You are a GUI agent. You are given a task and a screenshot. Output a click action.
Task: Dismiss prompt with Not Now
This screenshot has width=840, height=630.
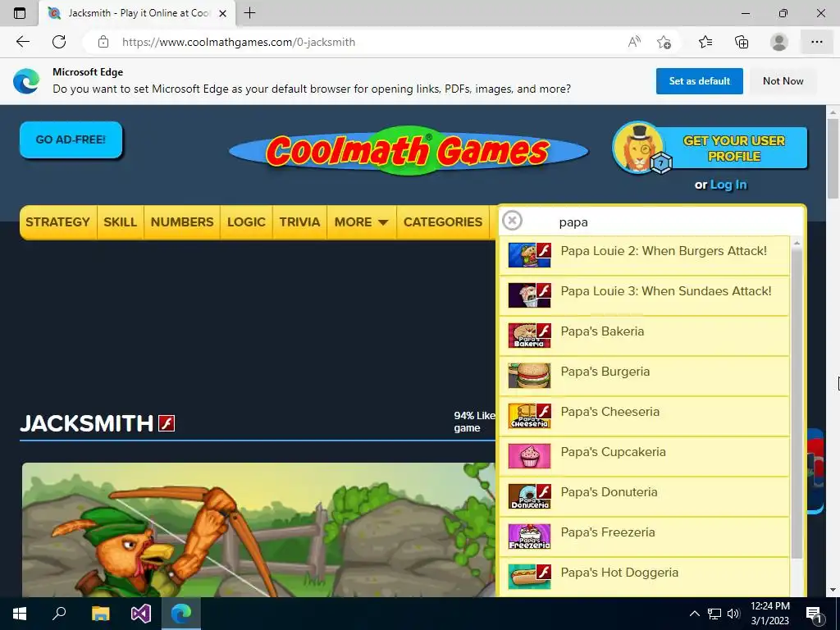783,81
